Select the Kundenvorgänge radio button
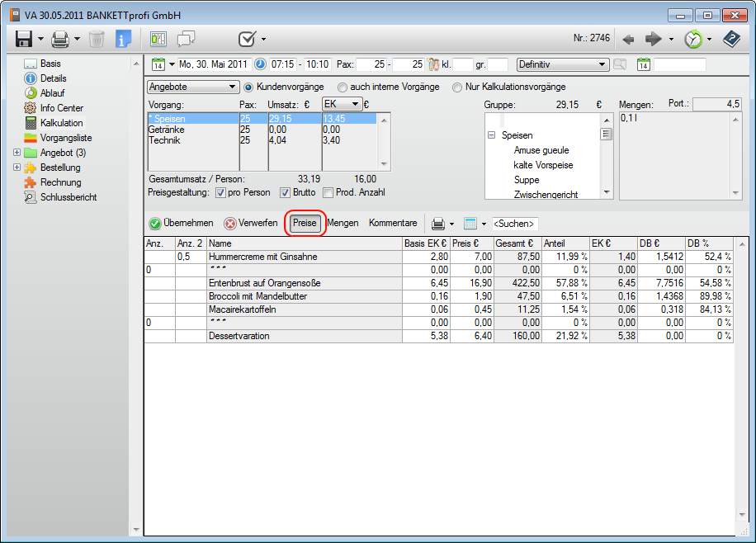Viewport: 756px width, 543px height. coord(248,87)
